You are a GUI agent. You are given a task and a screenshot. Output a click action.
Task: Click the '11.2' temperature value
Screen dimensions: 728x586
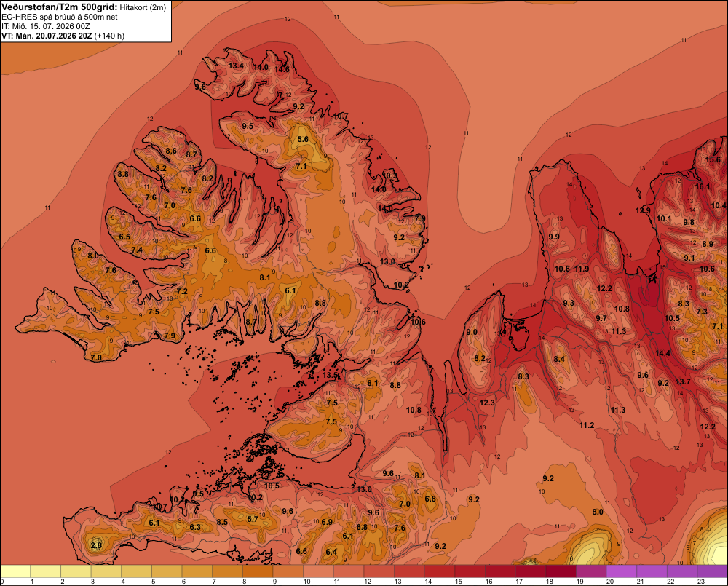tap(587, 425)
